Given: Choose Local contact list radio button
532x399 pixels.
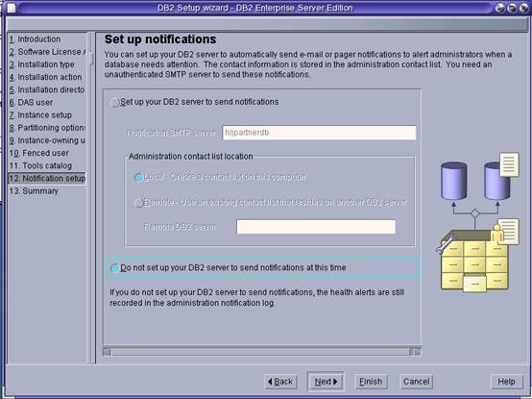Looking at the screenshot, I should (x=139, y=177).
